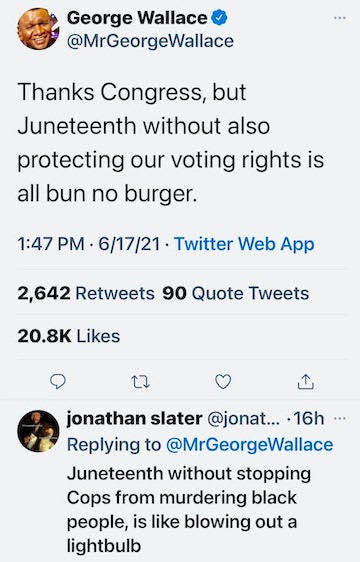Viewport: 360px width, 562px height.
Task: Retweet using the arrows icon
Action: [140, 382]
